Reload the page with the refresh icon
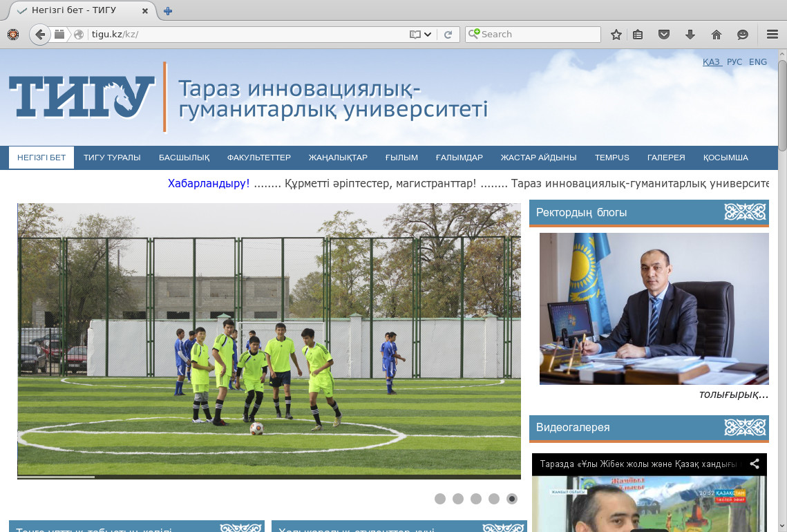The image size is (787, 532). (x=448, y=34)
